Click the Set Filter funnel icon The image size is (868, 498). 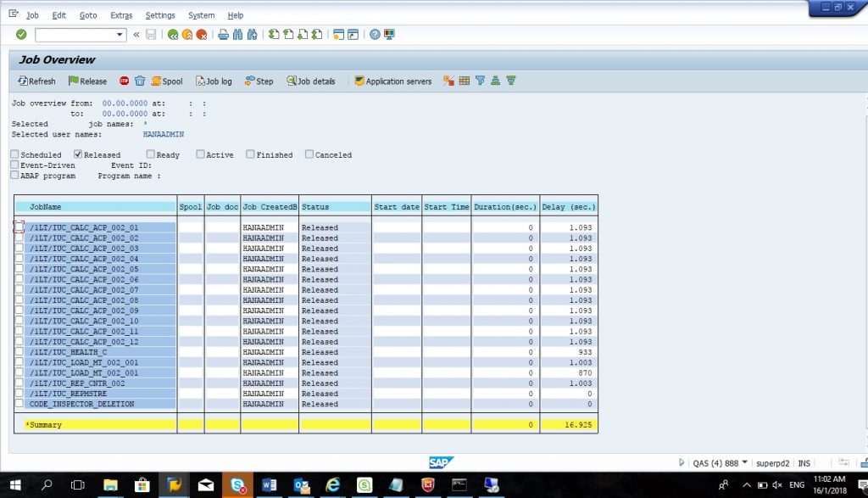coord(480,81)
